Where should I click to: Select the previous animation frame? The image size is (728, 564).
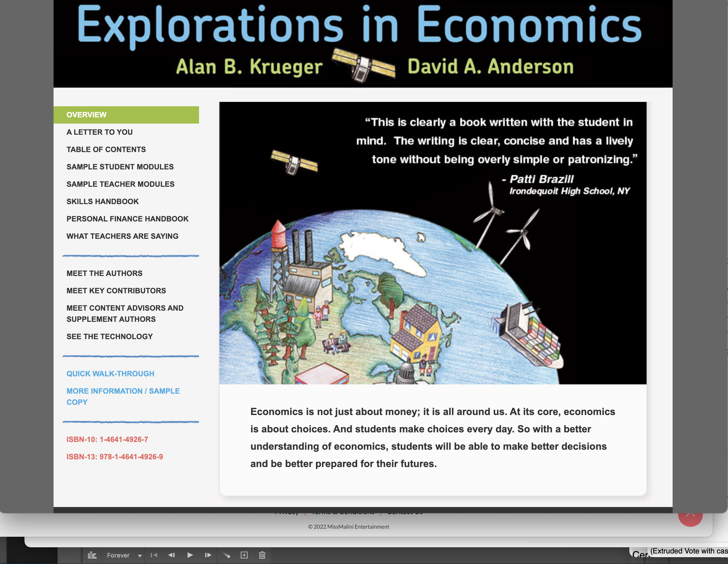pyautogui.click(x=172, y=555)
